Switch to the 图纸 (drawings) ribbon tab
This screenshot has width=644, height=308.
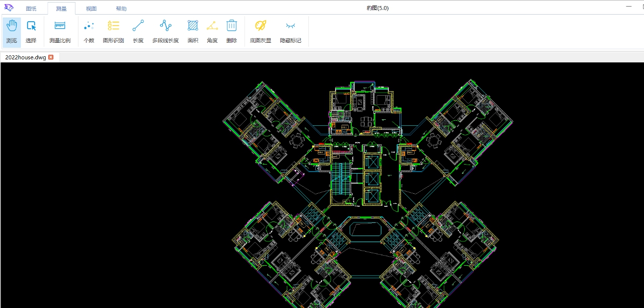(x=31, y=9)
